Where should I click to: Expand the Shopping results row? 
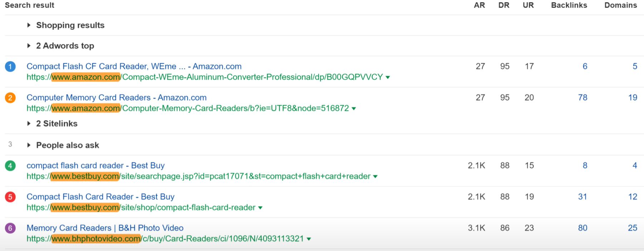29,25
